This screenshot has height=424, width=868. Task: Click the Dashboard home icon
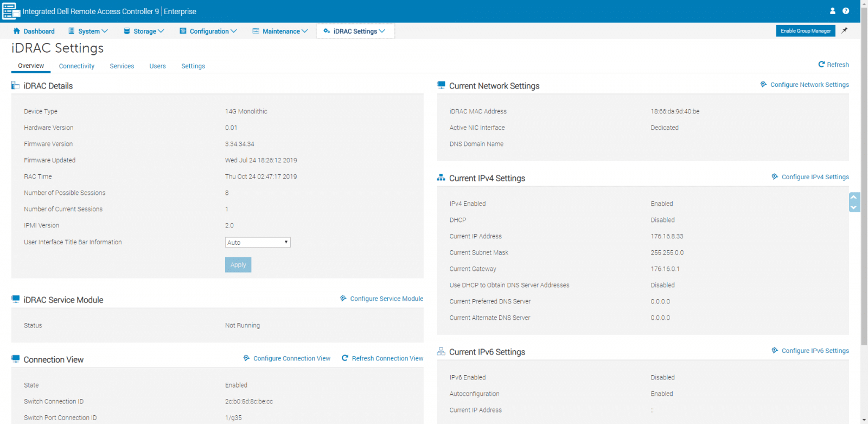17,31
